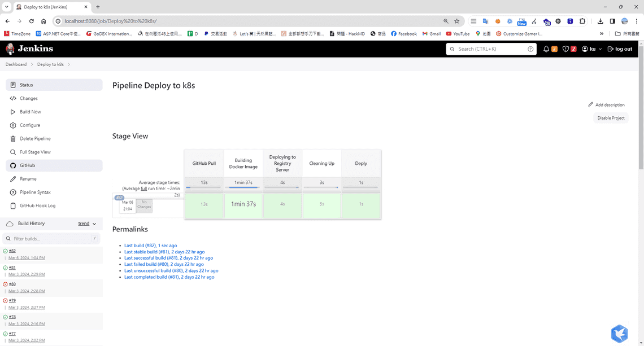Open the Changes sidebar item
The height and width of the screenshot is (346, 644).
(x=28, y=98)
